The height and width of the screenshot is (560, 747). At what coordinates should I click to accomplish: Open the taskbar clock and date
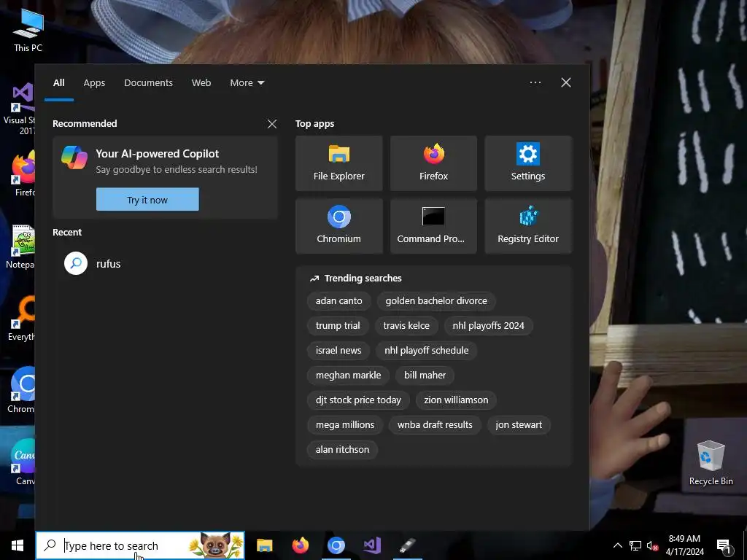[684, 545]
